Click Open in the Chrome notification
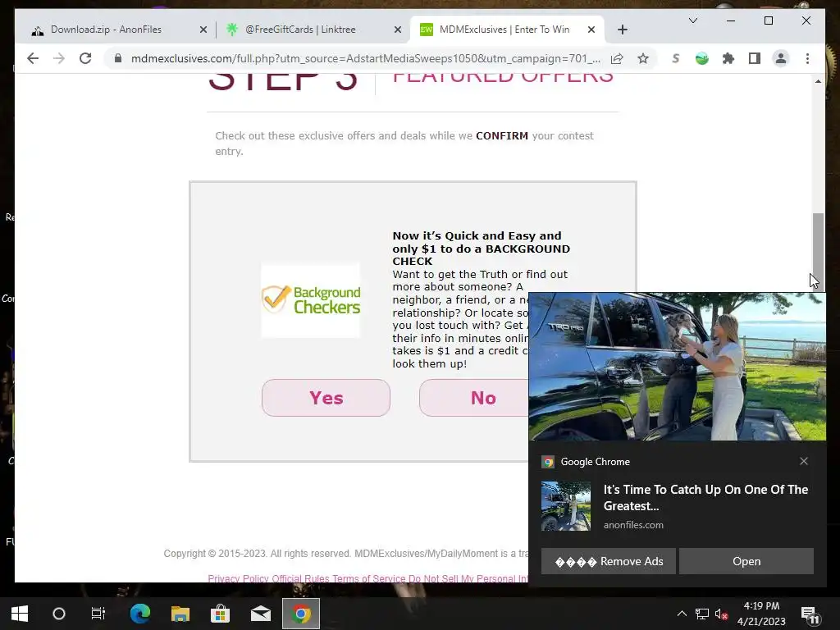The width and height of the screenshot is (840, 630). 746,561
